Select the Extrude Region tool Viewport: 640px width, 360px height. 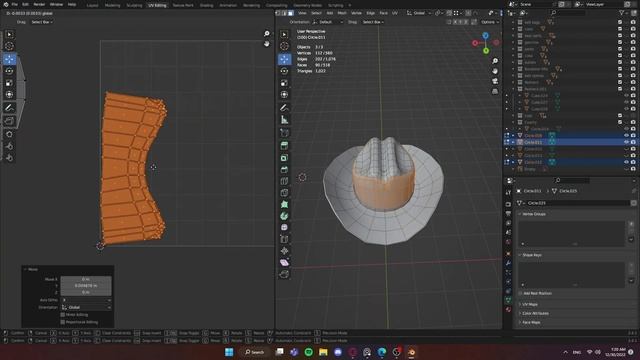click(284, 146)
